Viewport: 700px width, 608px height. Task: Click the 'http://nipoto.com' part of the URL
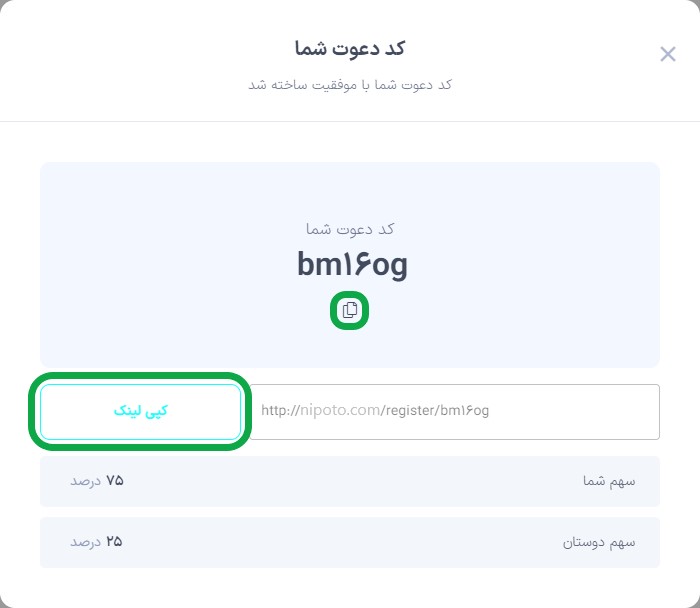pyautogui.click(x=321, y=410)
